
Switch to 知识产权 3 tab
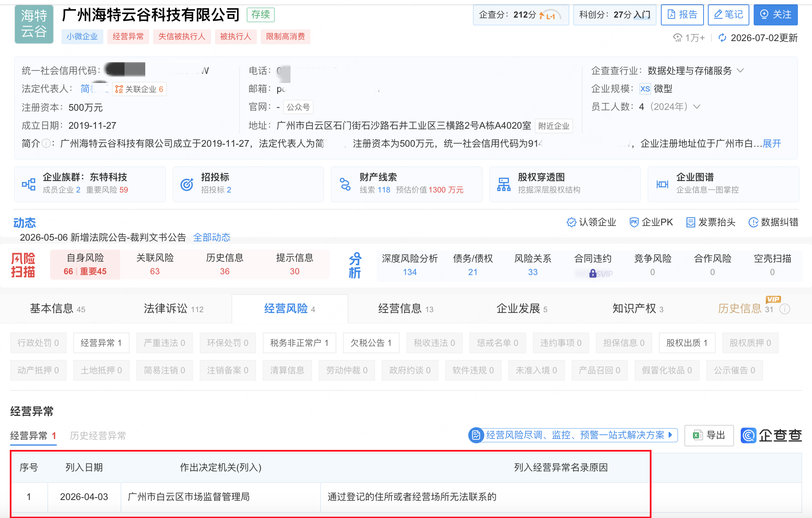pos(638,309)
